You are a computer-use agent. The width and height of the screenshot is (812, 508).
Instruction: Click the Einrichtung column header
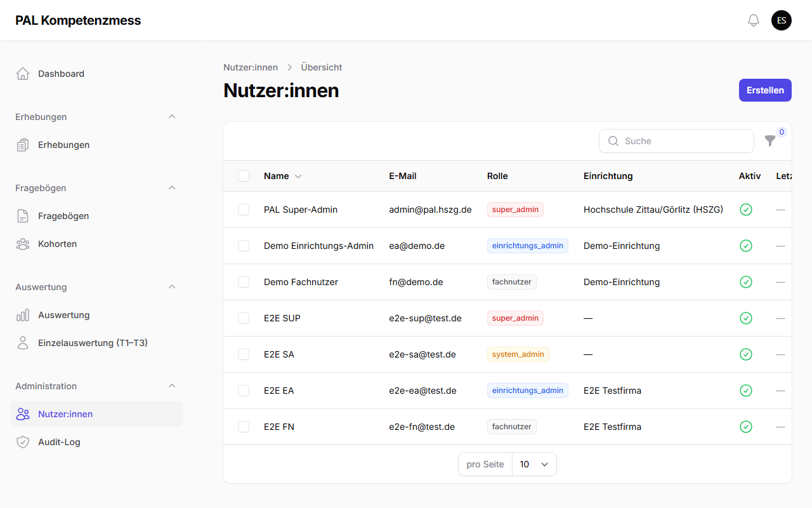pos(608,176)
